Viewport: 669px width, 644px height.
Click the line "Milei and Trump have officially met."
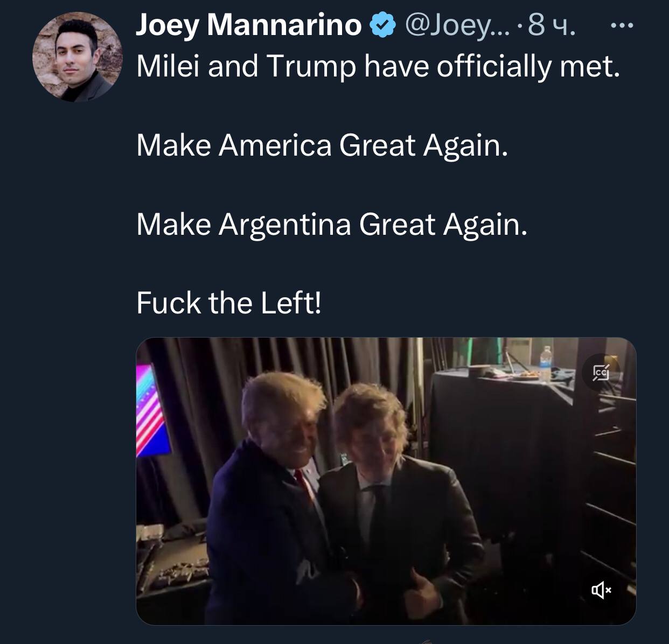pos(378,66)
